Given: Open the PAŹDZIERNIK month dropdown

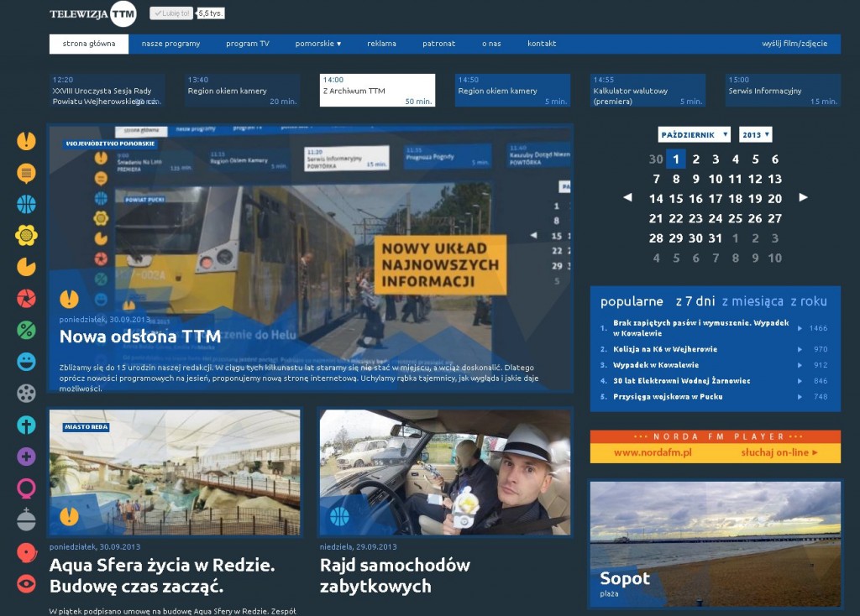Looking at the screenshot, I should coord(693,134).
